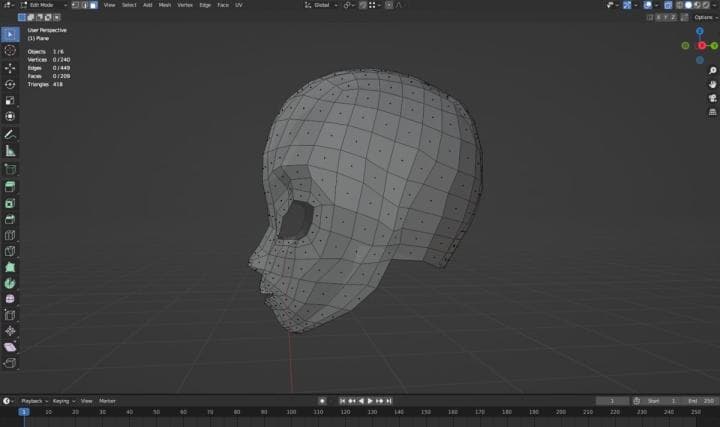
Task: Open the Edit Mode dropdown
Action: (43, 5)
